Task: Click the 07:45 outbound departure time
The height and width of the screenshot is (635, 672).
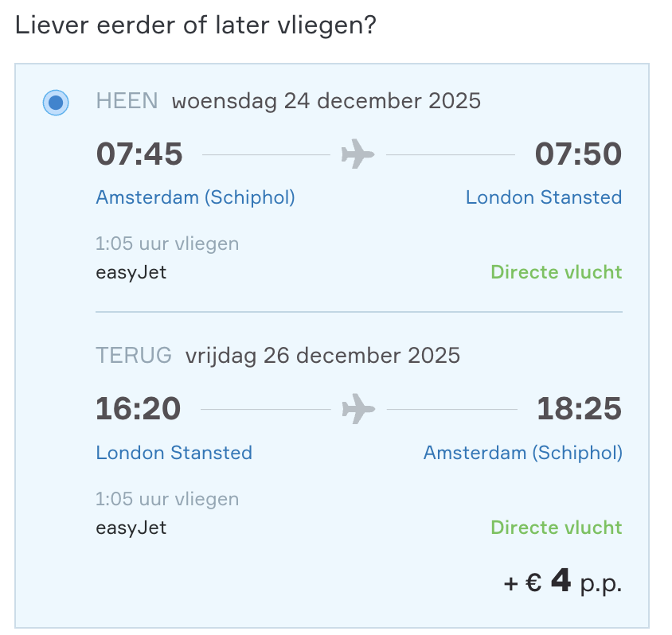Action: [139, 154]
